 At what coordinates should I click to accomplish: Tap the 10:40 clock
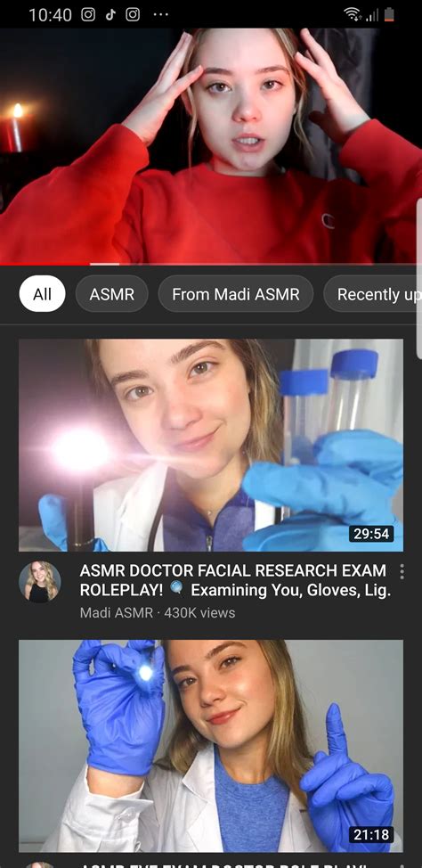pos(50,15)
